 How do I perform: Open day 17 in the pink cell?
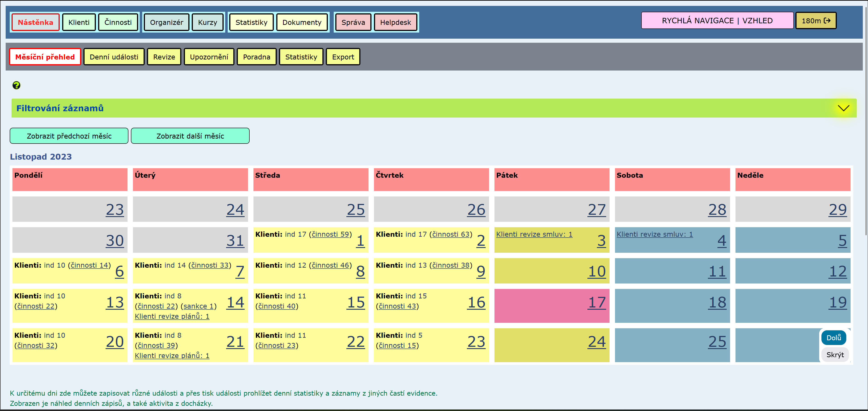[596, 302]
